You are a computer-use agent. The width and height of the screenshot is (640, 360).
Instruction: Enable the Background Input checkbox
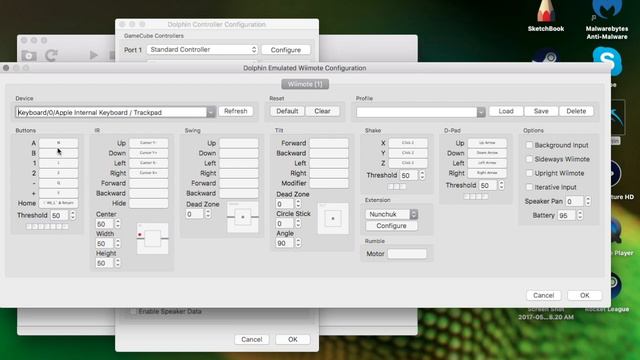[x=529, y=145]
